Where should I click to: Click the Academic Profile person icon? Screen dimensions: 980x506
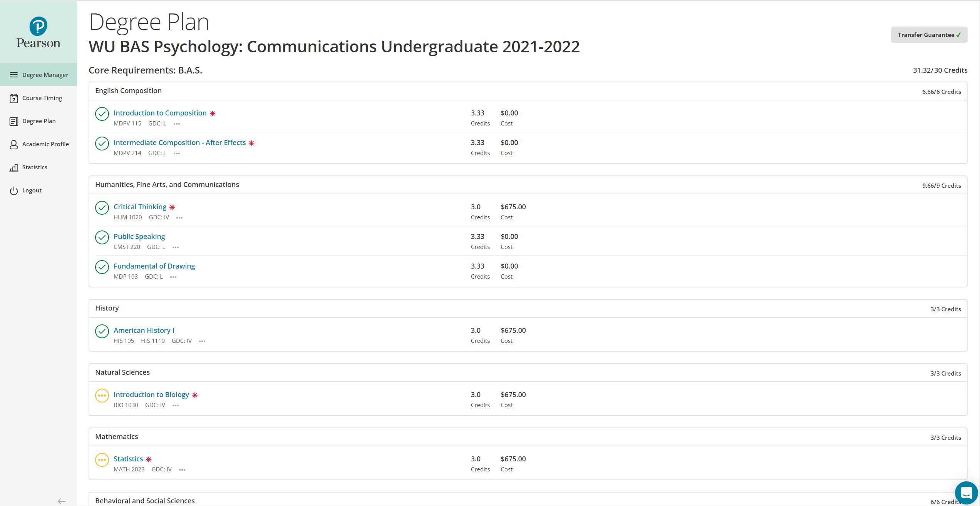[14, 144]
